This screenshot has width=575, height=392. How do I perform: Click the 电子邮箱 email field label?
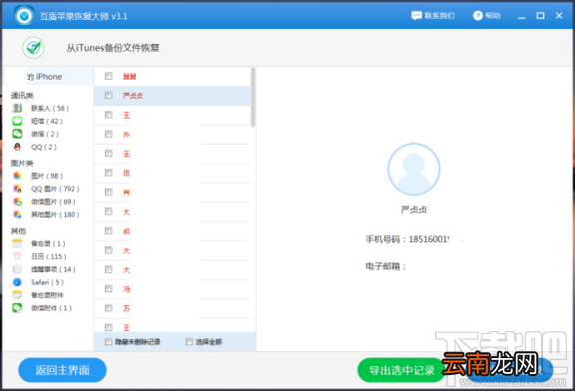click(385, 266)
